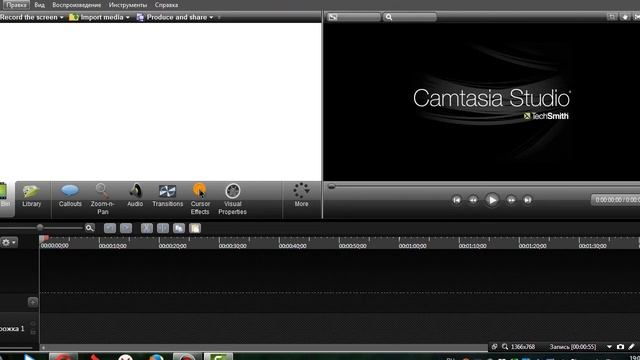Click the rewind button
Screen dimensions: 640x360
(473, 200)
